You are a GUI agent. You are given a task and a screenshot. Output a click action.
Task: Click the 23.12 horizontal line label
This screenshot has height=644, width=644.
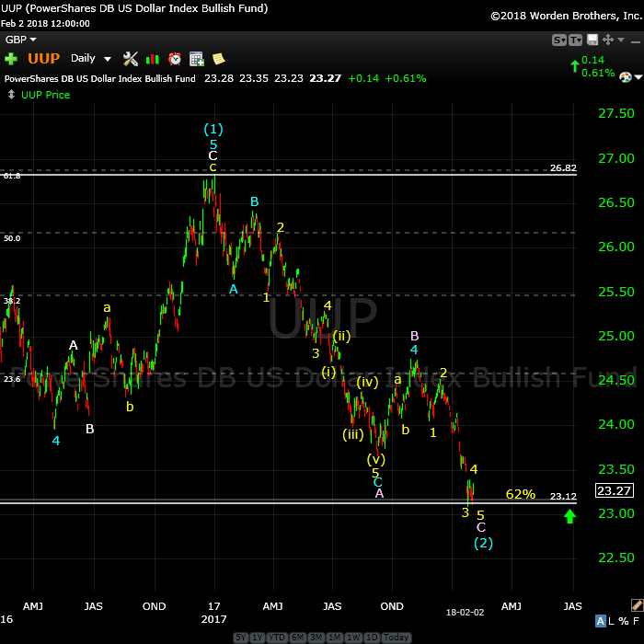pyautogui.click(x=563, y=496)
